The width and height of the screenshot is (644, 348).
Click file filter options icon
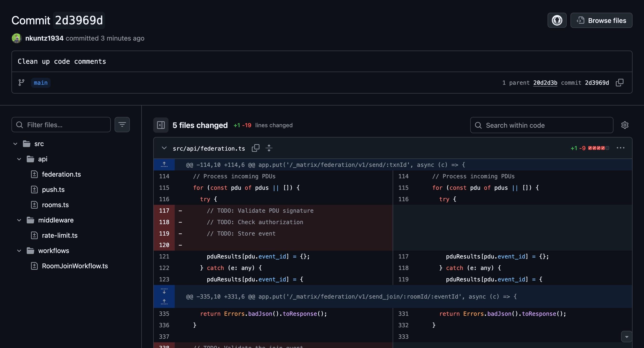point(122,125)
